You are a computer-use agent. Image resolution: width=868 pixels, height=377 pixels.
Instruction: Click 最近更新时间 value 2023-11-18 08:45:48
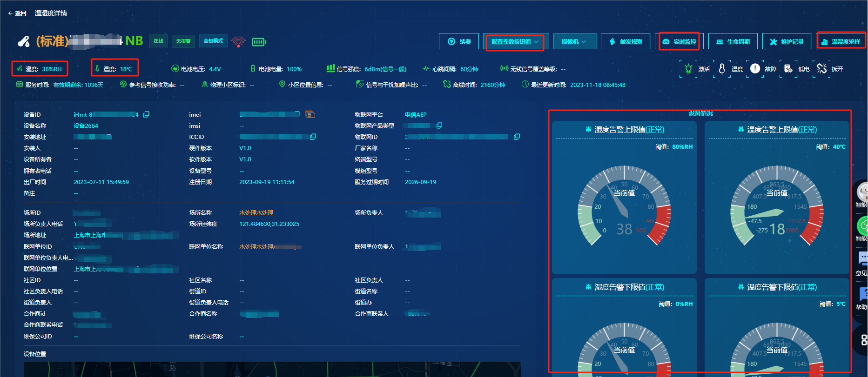[x=598, y=85]
